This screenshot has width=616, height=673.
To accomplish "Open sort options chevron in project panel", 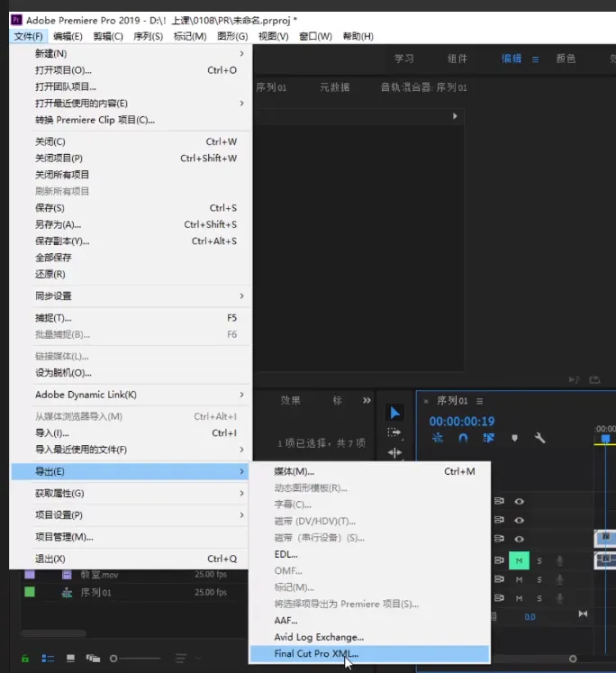I will [x=198, y=658].
